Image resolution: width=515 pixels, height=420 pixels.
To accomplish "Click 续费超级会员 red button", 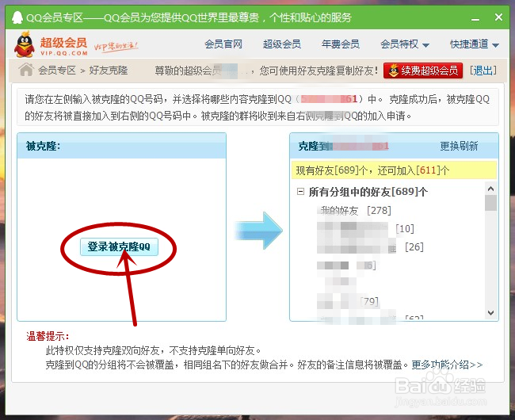I will 423,71.
